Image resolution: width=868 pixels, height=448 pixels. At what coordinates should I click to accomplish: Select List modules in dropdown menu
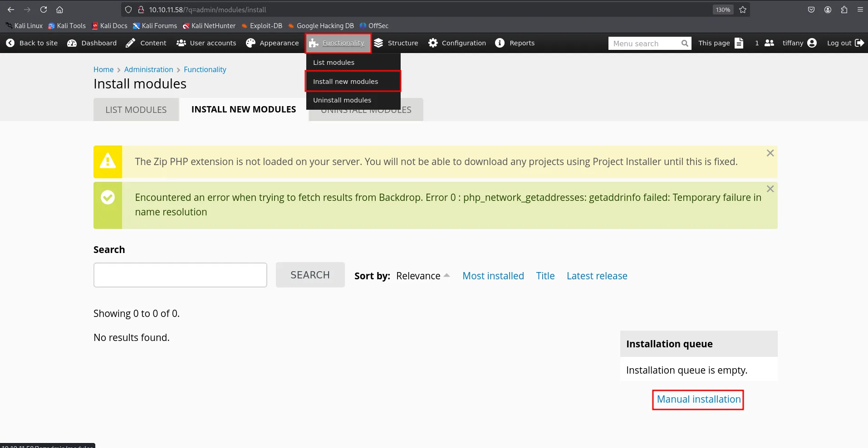(353, 63)
